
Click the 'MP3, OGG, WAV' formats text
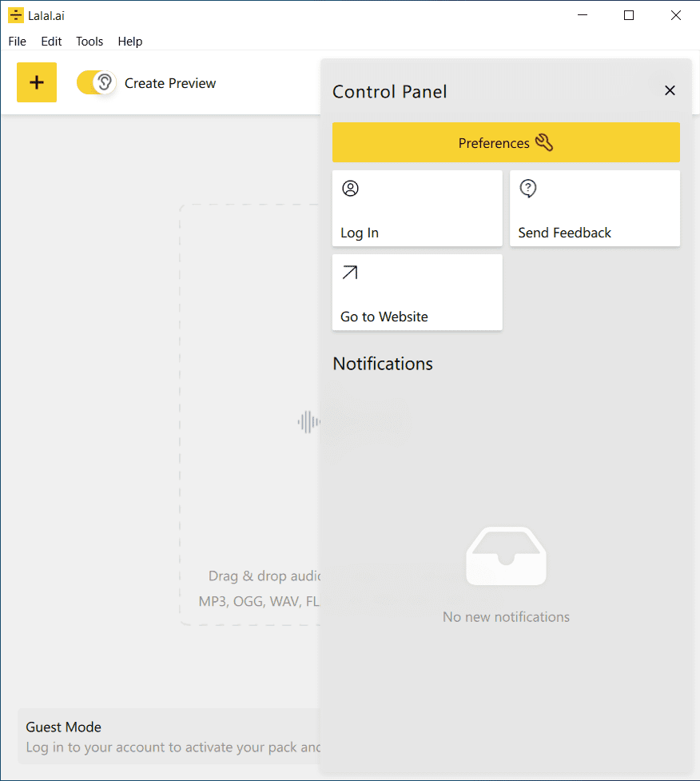click(259, 601)
